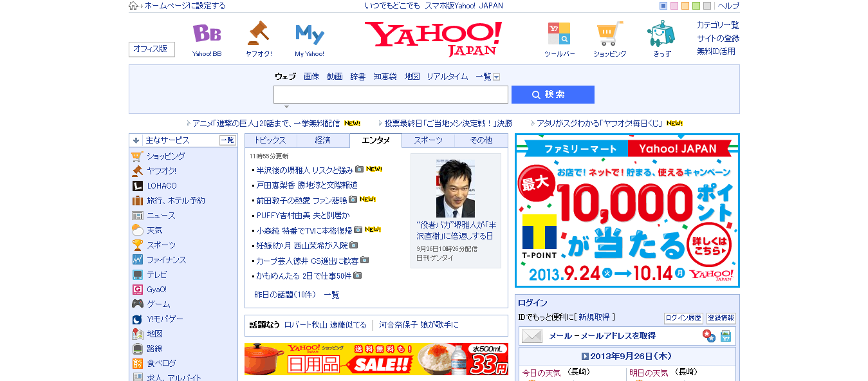
Task: Click the テレビ icon in sidebar
Action: pos(137,274)
